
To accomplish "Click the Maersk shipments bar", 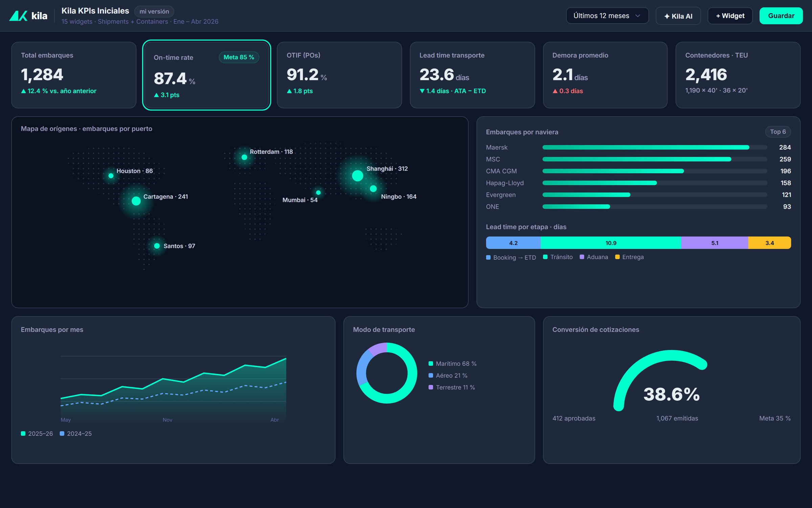I will click(646, 147).
